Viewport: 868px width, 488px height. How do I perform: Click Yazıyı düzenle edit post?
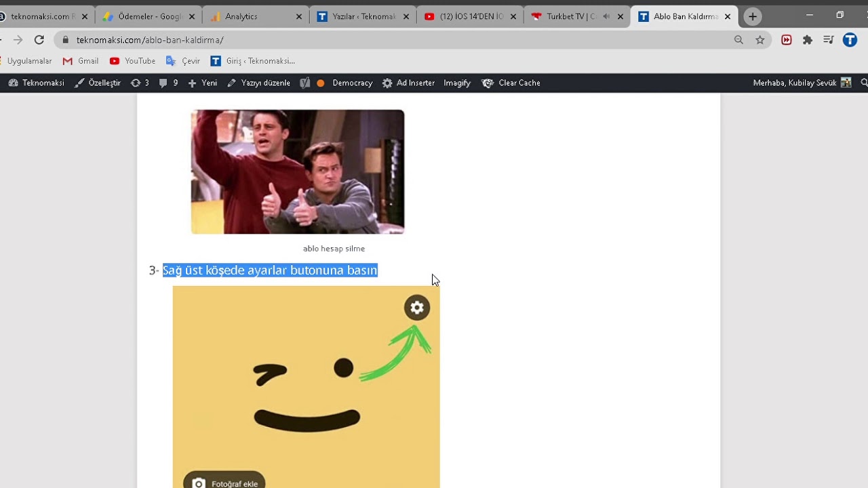pyautogui.click(x=258, y=83)
